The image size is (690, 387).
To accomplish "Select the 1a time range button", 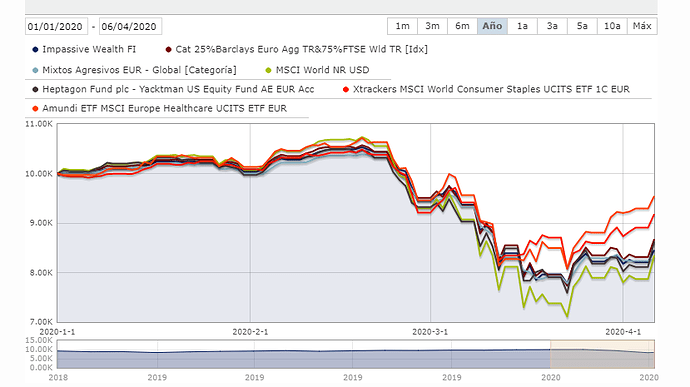I will [x=522, y=26].
